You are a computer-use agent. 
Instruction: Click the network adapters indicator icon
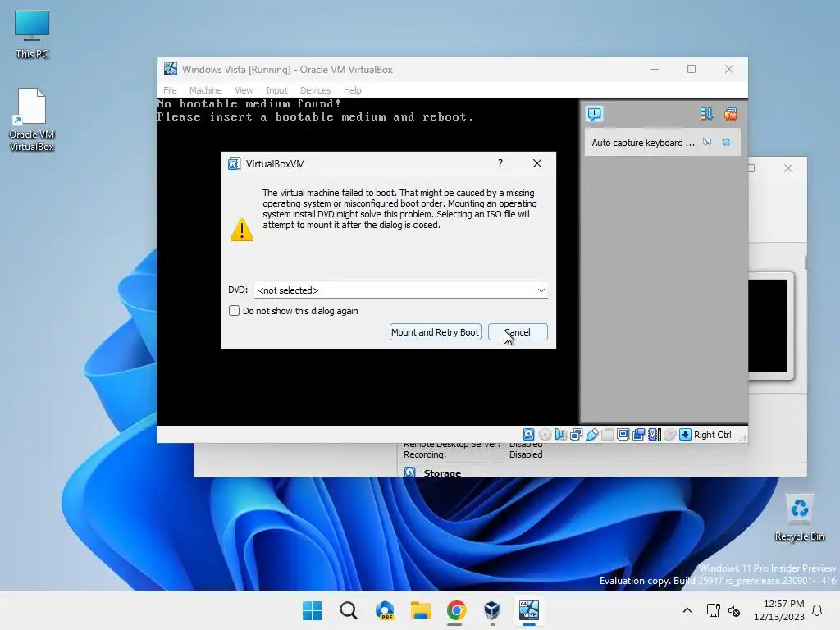coord(576,435)
